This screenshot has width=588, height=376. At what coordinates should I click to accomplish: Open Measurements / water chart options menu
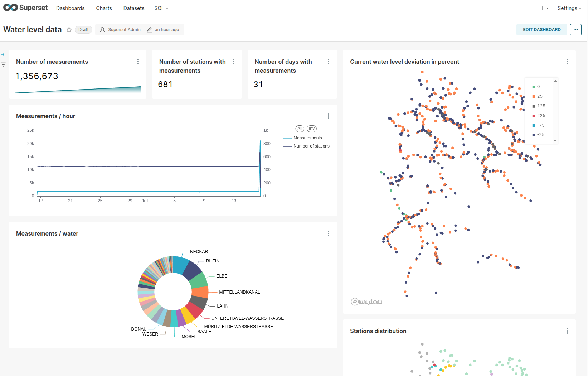328,233
